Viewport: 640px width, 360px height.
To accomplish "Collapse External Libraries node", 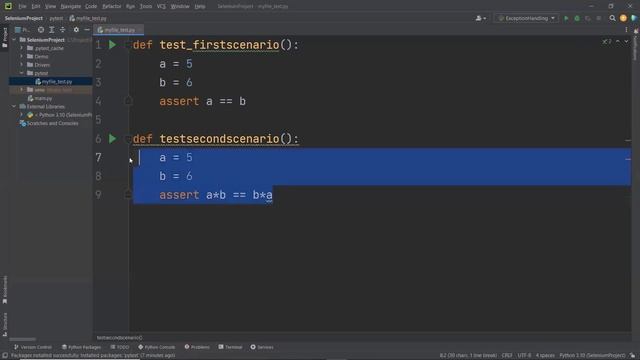I will pos(14,107).
